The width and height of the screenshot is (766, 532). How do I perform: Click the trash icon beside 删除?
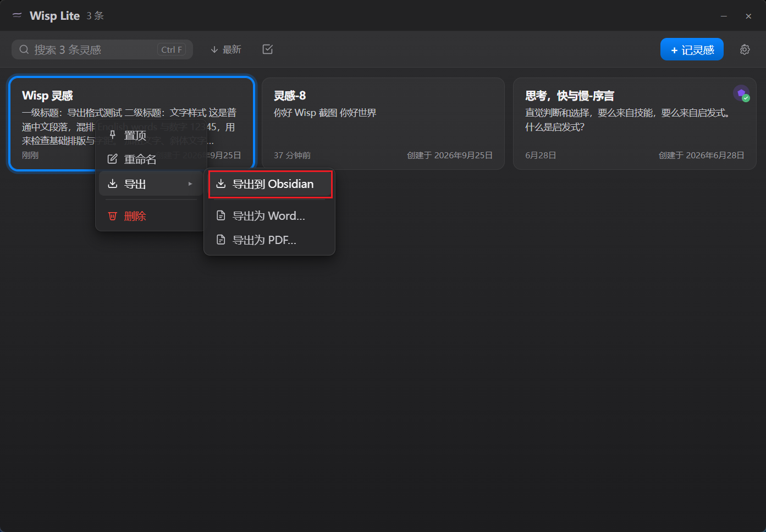click(113, 216)
